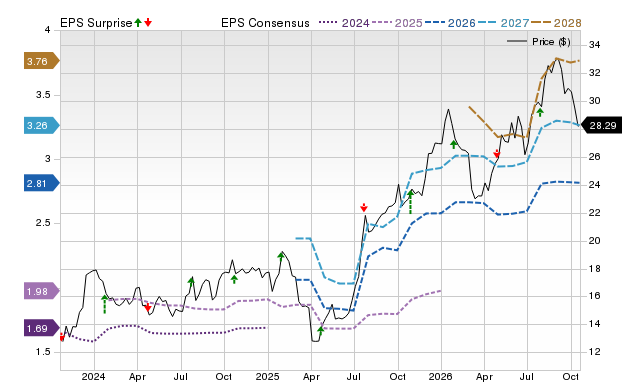
Task: Select the 2028 EPS consensus legend entry
Action: click(x=556, y=23)
